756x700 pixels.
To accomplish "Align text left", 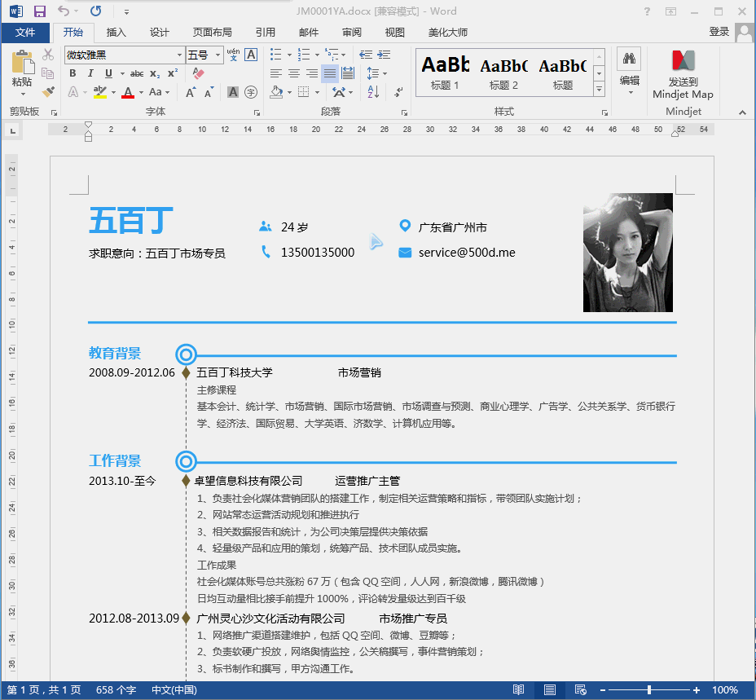I will 276,73.
